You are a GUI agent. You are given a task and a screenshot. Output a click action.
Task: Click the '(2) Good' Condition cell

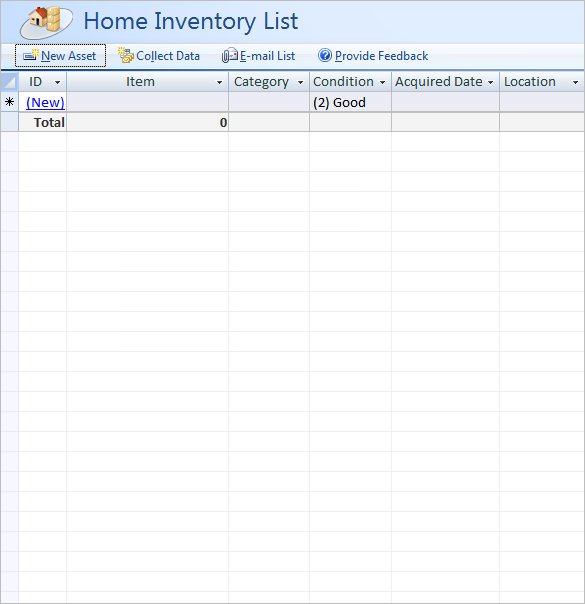pos(350,102)
